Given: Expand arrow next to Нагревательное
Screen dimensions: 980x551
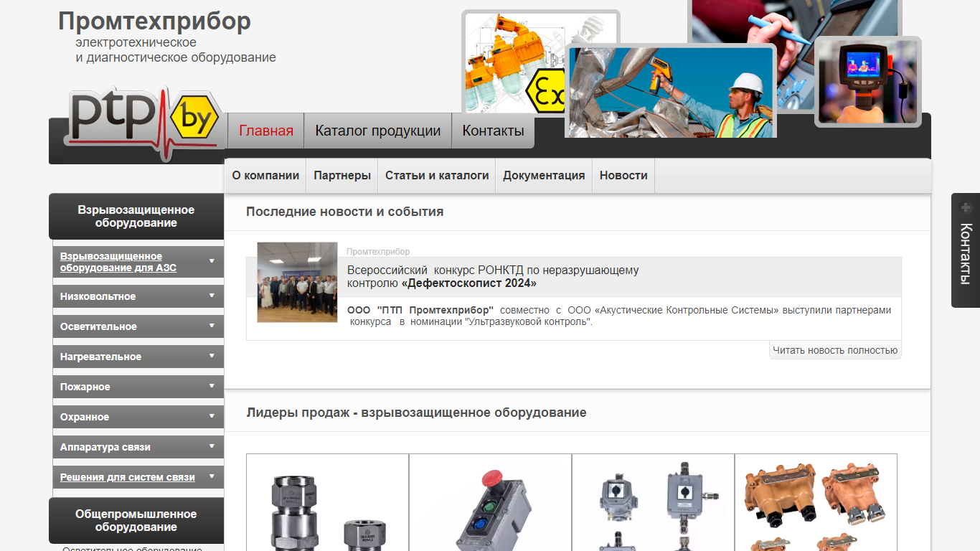Looking at the screenshot, I should (212, 356).
